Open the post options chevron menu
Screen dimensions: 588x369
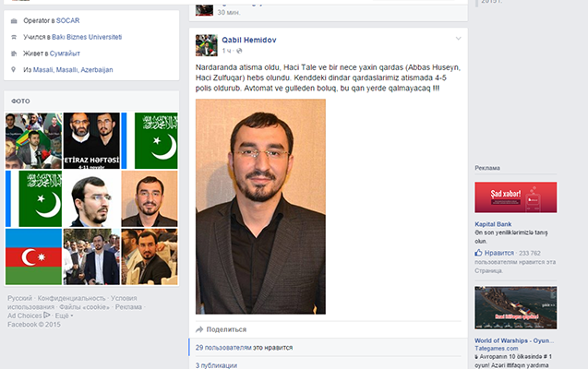(x=458, y=39)
